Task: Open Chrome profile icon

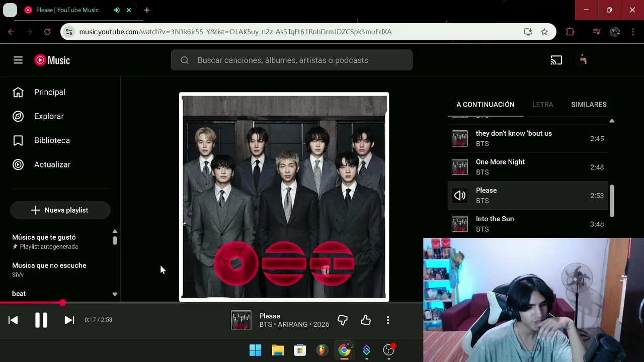Action: click(615, 32)
